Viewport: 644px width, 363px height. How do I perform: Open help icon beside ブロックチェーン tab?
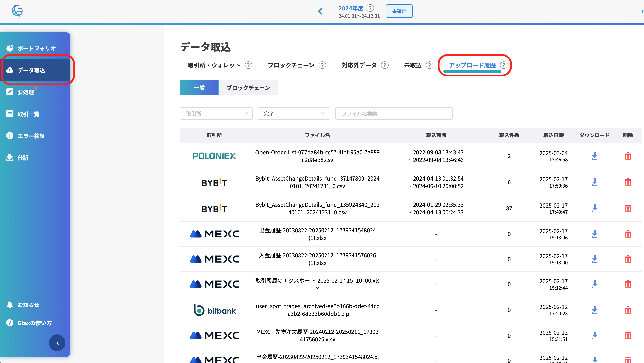323,66
